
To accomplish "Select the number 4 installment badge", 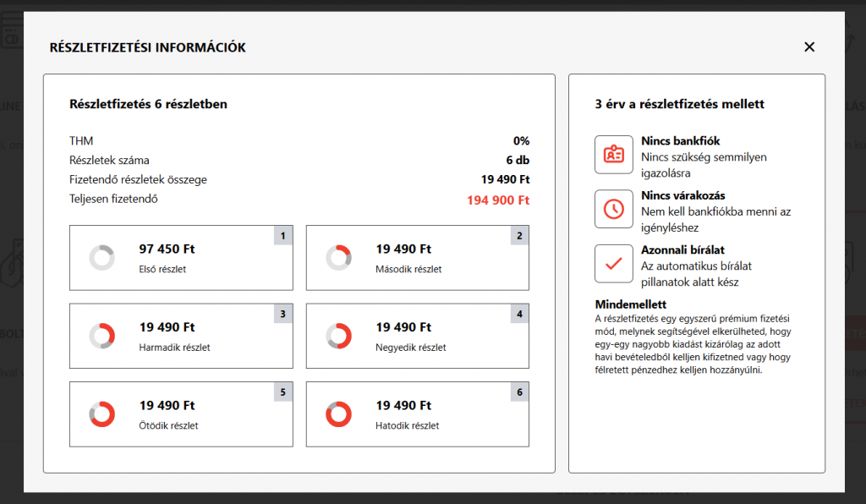I will click(x=519, y=314).
